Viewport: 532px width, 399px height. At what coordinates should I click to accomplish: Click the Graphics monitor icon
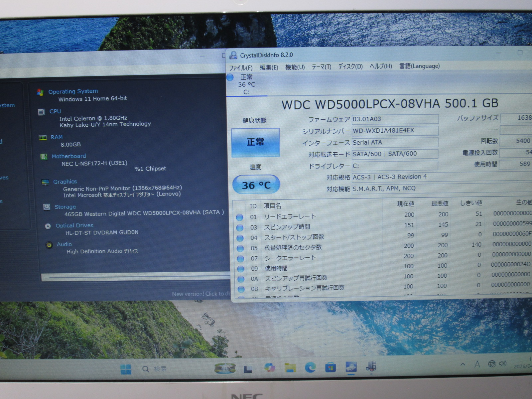coord(45,182)
